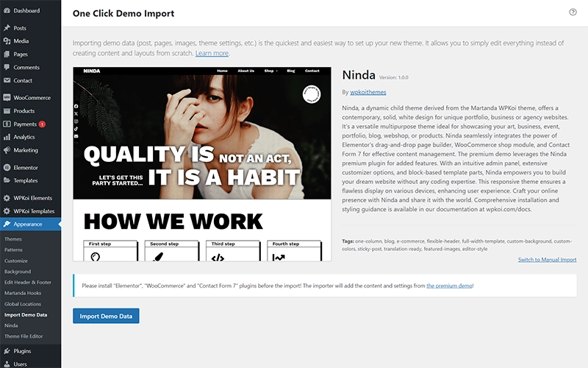588x368 pixels.
Task: Click the Products archive box icon
Action: [x=7, y=111]
